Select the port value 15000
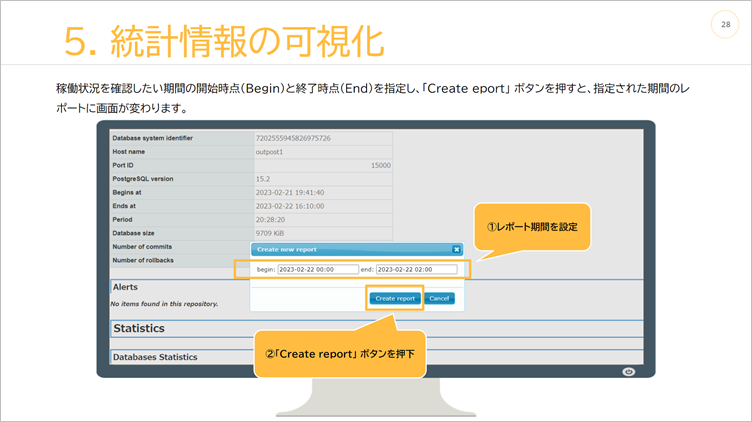The image size is (752, 422). pyautogui.click(x=381, y=165)
